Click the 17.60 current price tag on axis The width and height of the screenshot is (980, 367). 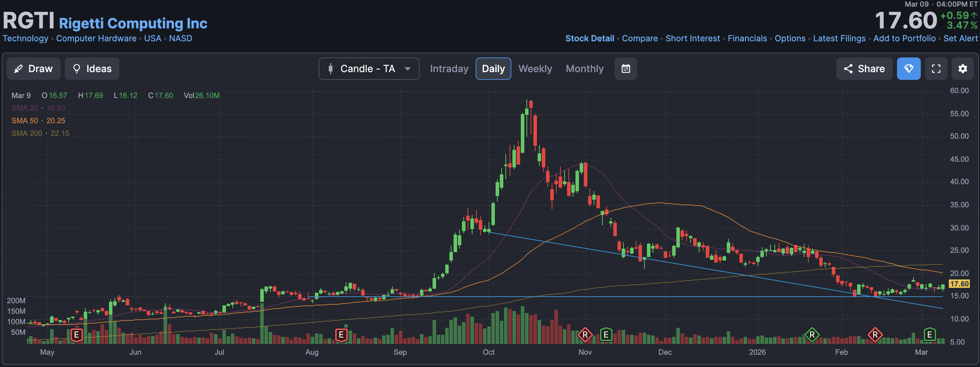click(959, 284)
